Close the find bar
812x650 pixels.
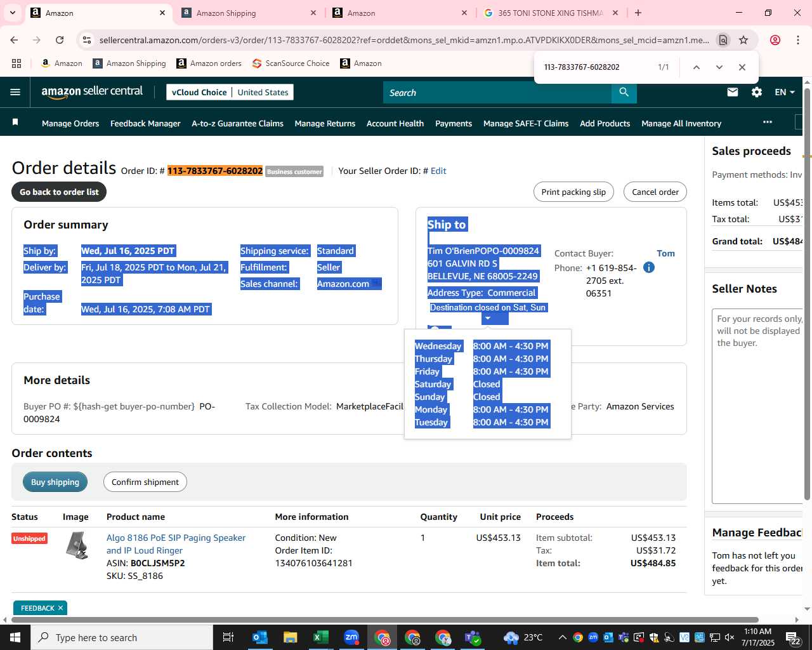[742, 67]
